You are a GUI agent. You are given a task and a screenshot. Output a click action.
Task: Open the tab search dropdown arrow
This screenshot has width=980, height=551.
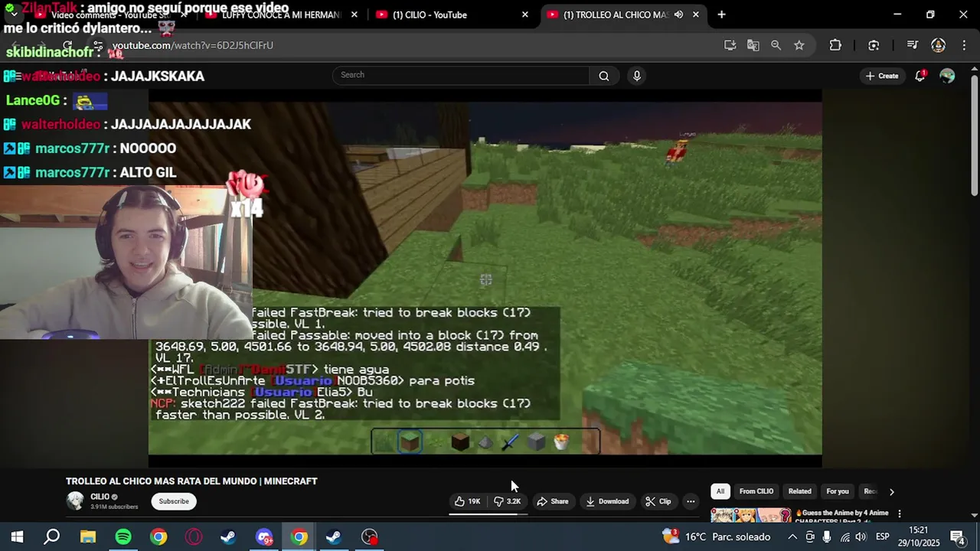(x=14, y=15)
